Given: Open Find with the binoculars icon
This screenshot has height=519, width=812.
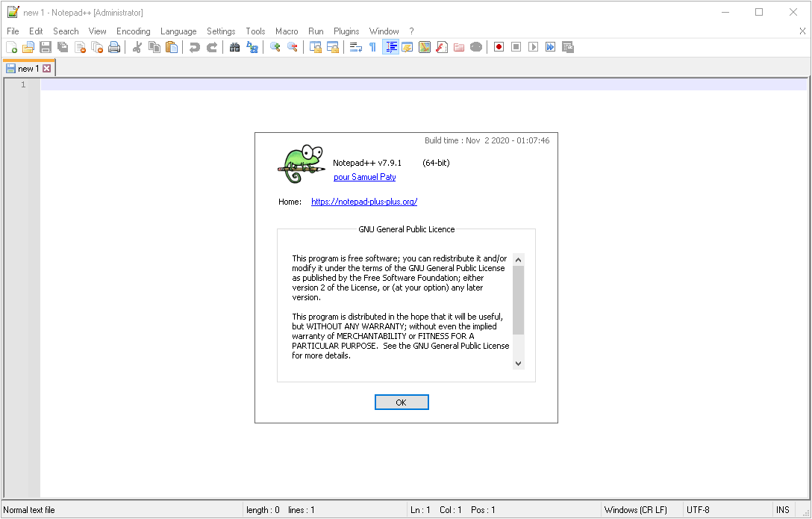Looking at the screenshot, I should (234, 47).
